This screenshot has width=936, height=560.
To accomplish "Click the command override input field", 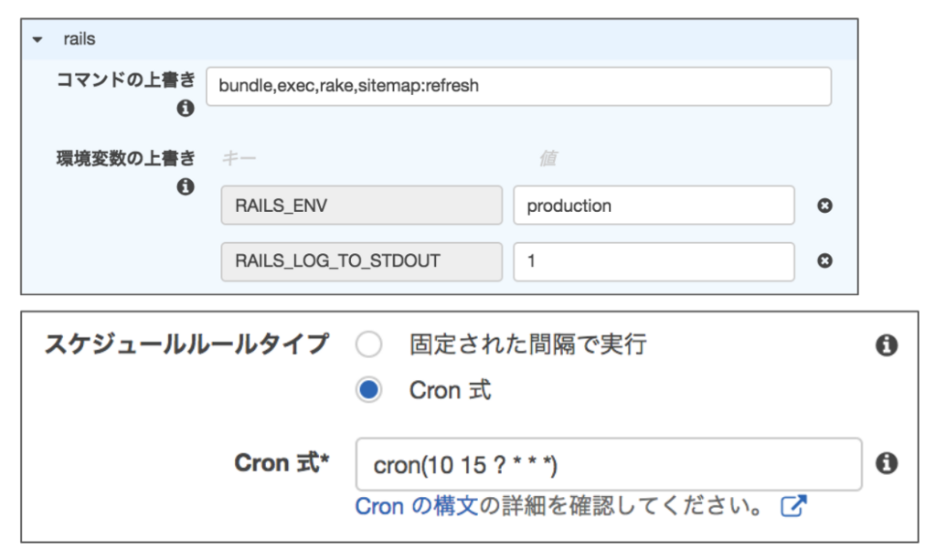I will pos(518,87).
